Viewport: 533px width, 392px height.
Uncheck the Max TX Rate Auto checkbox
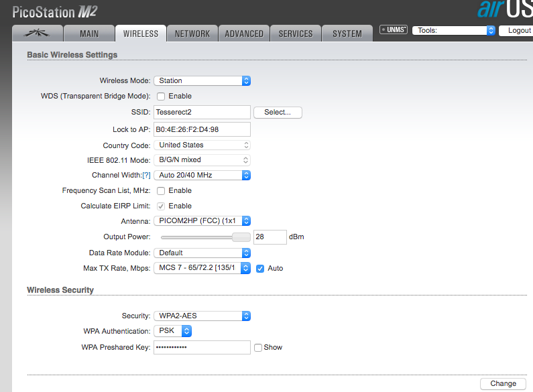260,269
